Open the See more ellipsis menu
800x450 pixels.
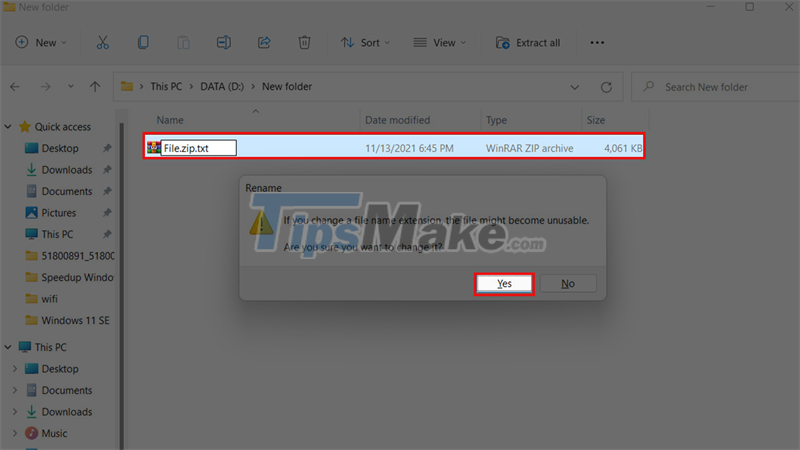(597, 43)
